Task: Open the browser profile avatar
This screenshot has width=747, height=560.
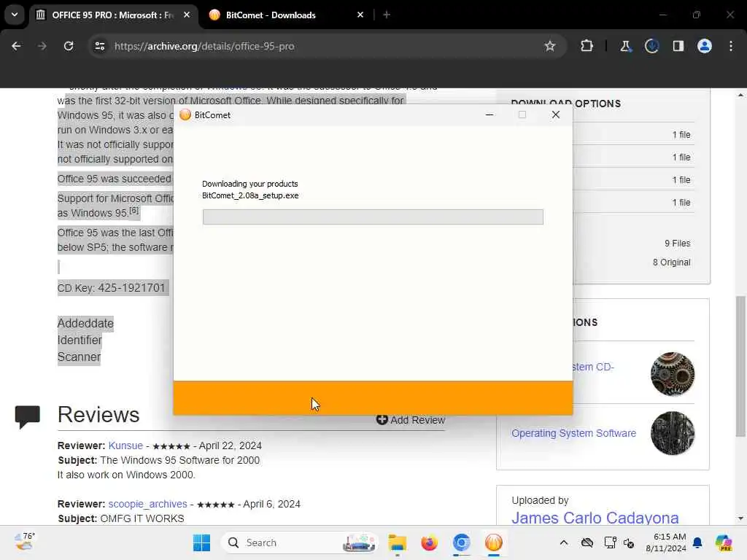Action: 704,46
